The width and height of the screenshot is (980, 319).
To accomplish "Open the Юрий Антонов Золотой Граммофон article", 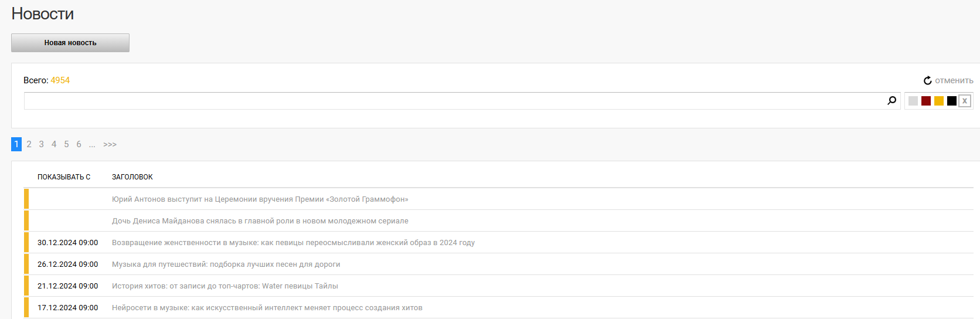I will [260, 199].
